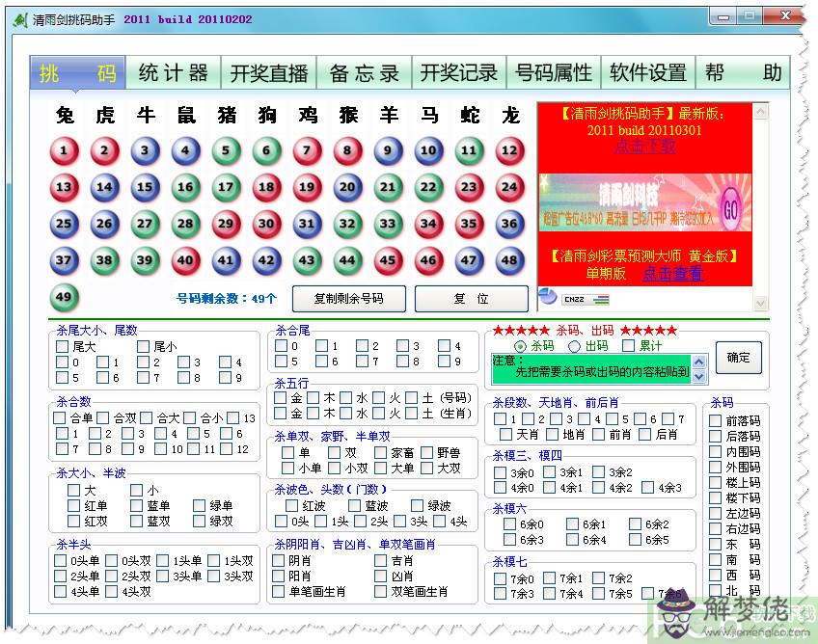Select the 出码 radio button

pos(575,346)
